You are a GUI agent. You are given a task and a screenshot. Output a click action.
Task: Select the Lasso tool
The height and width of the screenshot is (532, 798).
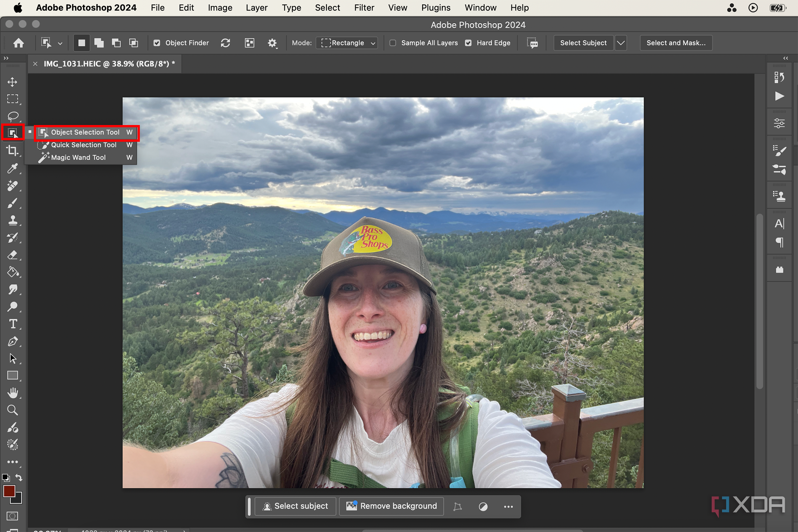(x=13, y=116)
